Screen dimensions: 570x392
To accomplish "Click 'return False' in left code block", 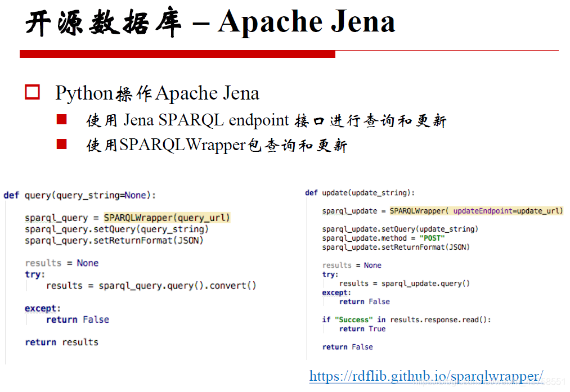I will (78, 319).
